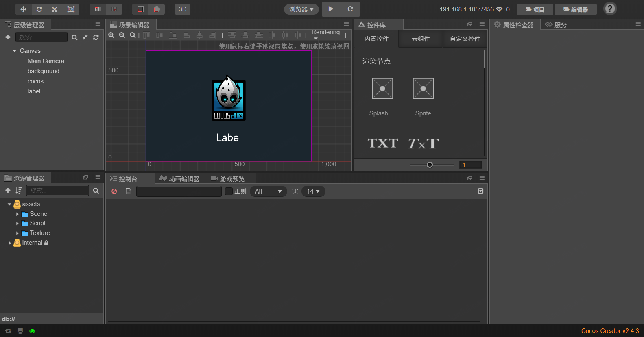
Task: Pick the italic TxT RichText widget
Action: point(423,143)
